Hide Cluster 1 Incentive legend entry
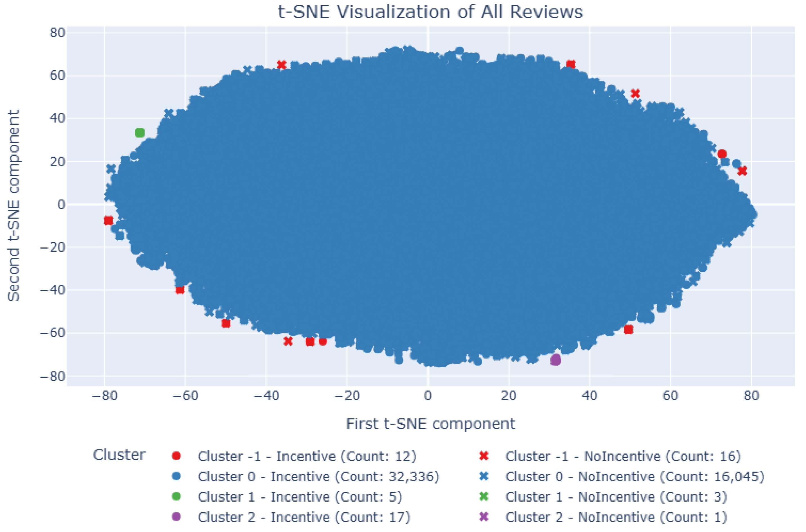 click(300, 497)
